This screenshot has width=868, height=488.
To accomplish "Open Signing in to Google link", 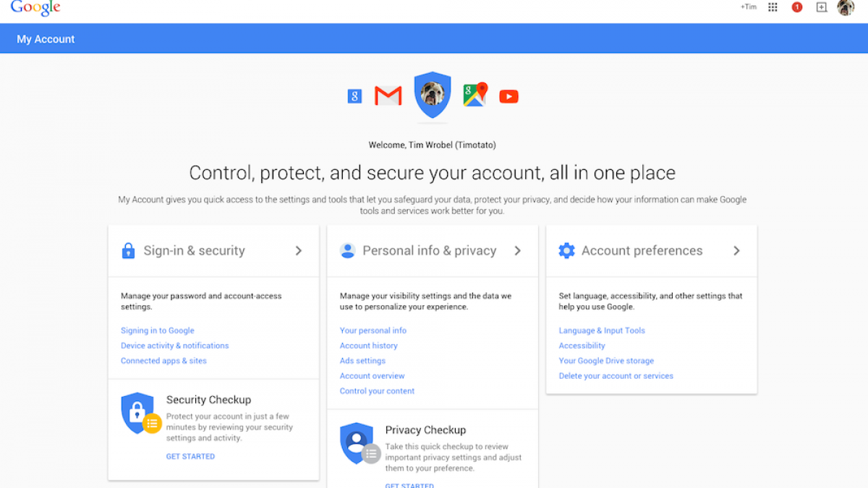I will click(x=158, y=330).
